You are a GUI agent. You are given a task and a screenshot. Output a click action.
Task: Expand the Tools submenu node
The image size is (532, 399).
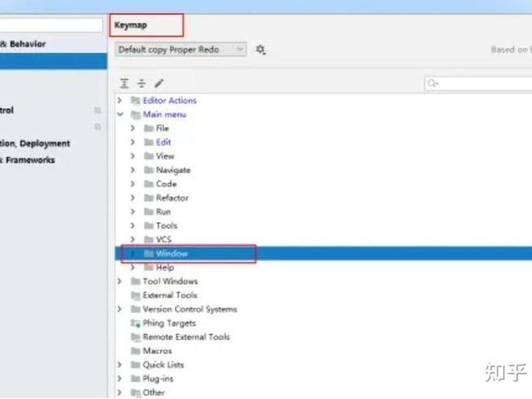pyautogui.click(x=132, y=225)
